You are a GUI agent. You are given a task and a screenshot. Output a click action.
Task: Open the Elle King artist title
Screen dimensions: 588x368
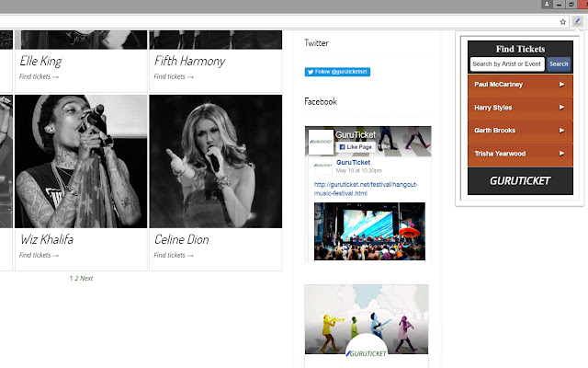coord(40,62)
